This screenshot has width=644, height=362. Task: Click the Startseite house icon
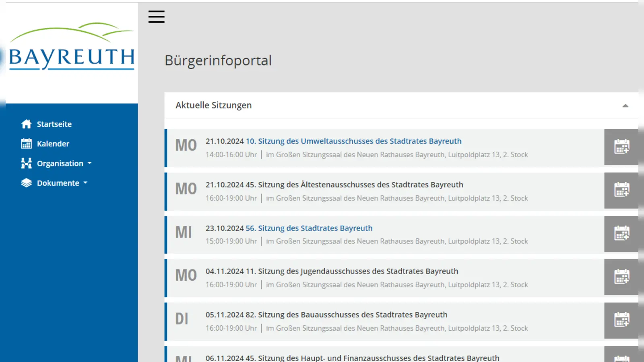pyautogui.click(x=27, y=124)
